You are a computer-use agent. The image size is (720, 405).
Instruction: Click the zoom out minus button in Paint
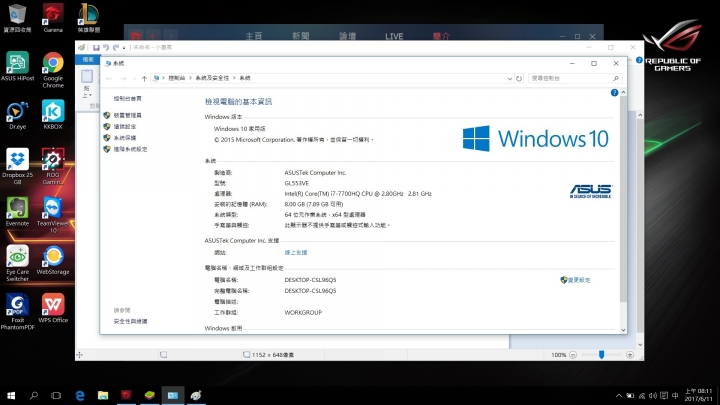[573, 355]
